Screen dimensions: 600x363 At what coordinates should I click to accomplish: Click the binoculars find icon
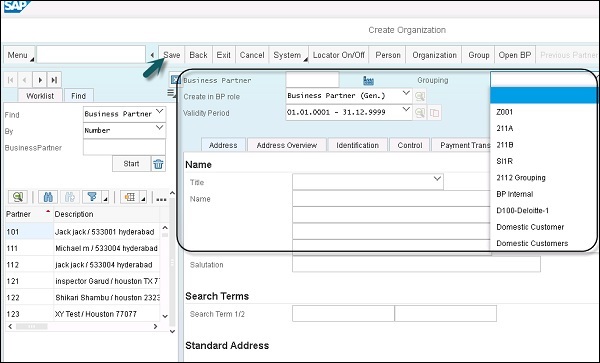point(48,197)
